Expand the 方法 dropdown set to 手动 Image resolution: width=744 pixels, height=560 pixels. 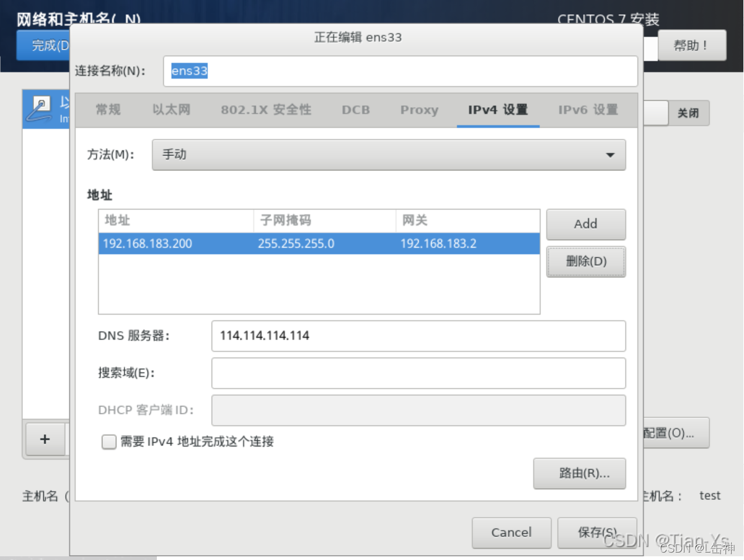click(389, 155)
